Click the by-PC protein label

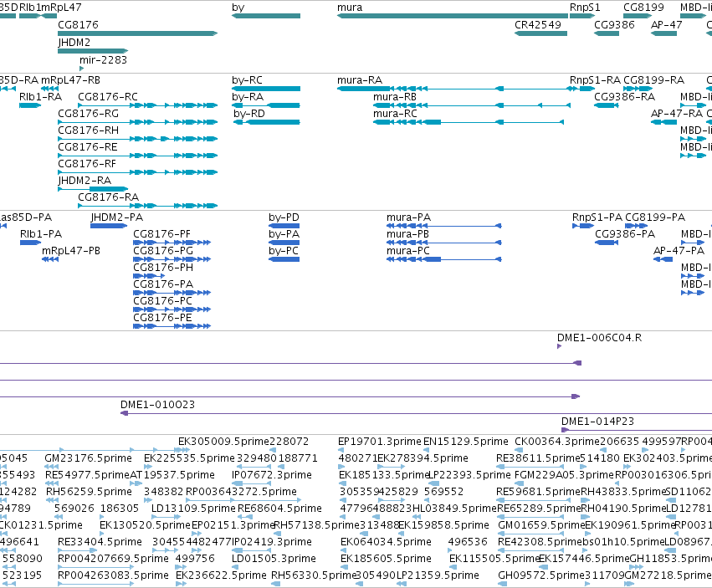(x=284, y=251)
